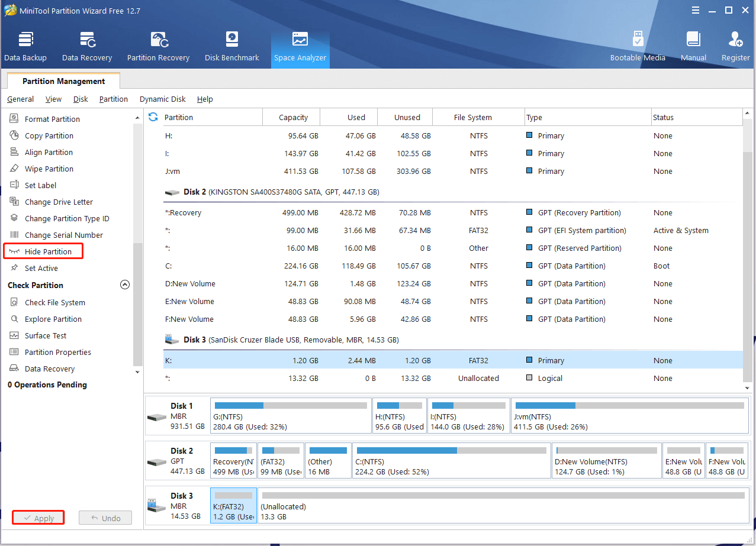Screen dimensions: 756x546
Task: Select the K: FAT32 partition row
Action: (x=453, y=360)
